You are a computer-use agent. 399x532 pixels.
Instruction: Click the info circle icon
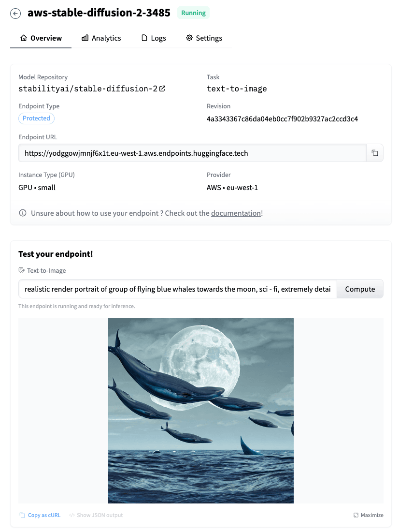tap(23, 213)
